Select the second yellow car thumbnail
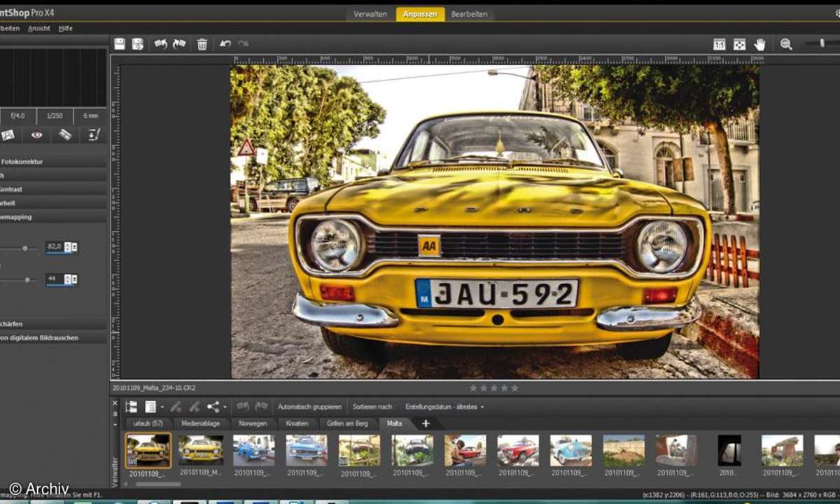The image size is (840, 504). pos(201,450)
